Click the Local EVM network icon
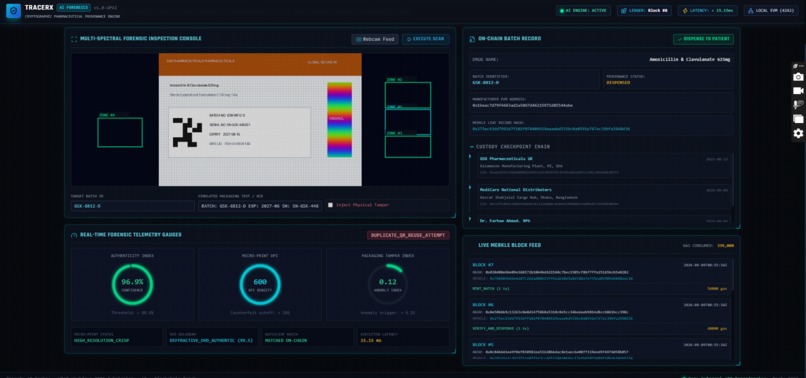Image resolution: width=806 pixels, height=378 pixels. pyautogui.click(x=750, y=10)
